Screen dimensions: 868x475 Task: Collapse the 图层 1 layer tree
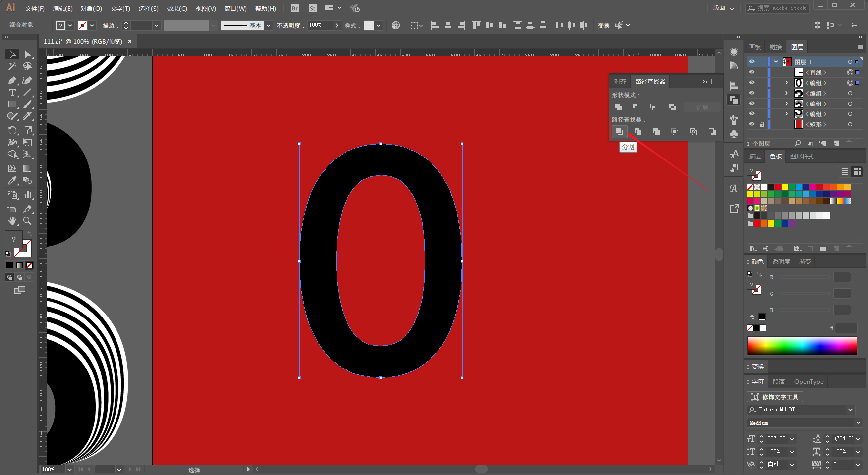(x=776, y=62)
